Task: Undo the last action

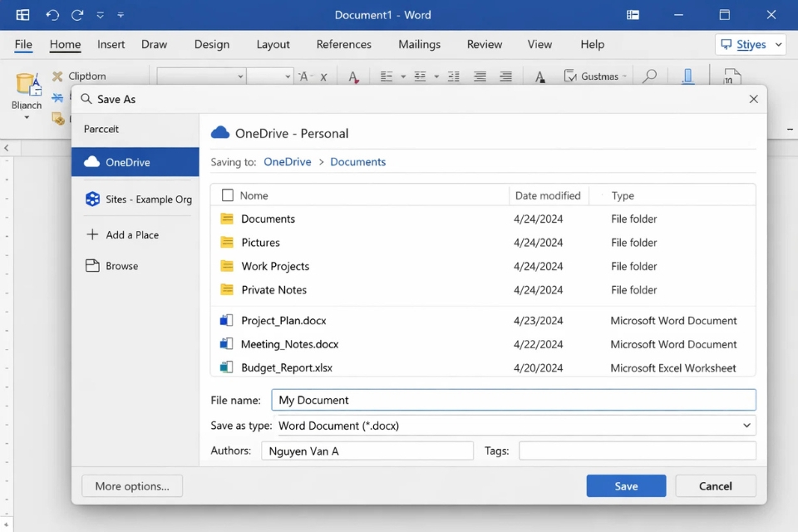Action: (52, 14)
